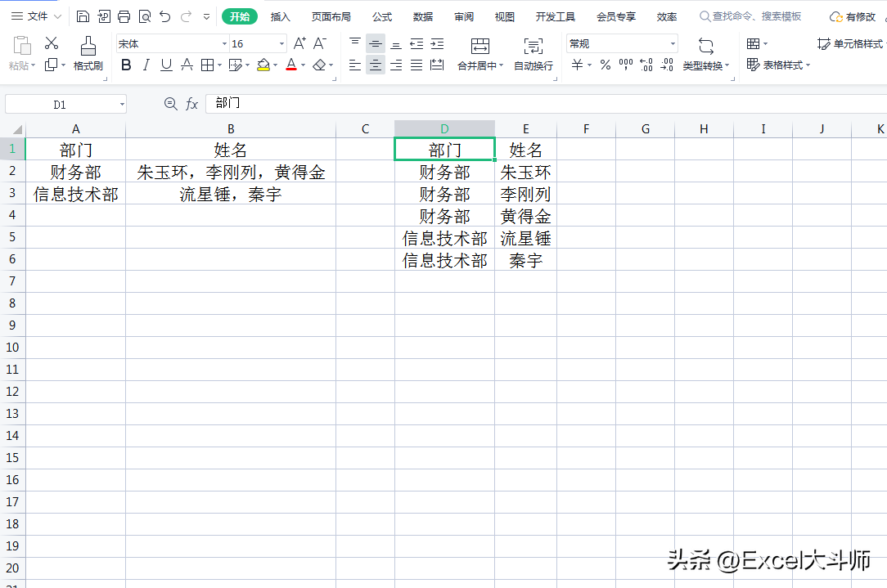Screen dimensions: 887x588
Task: Select cell containing 朱玉环，李刚列，黄得金
Action: [231, 172]
